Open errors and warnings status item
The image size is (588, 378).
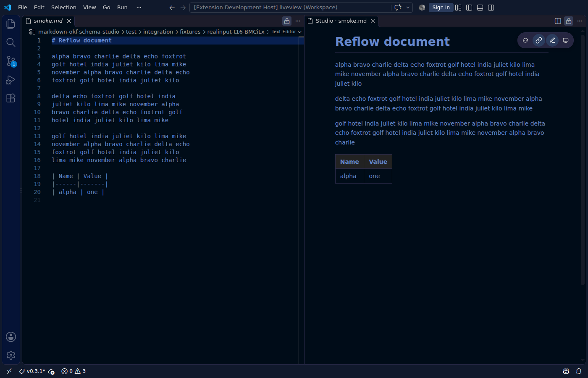tap(73, 371)
